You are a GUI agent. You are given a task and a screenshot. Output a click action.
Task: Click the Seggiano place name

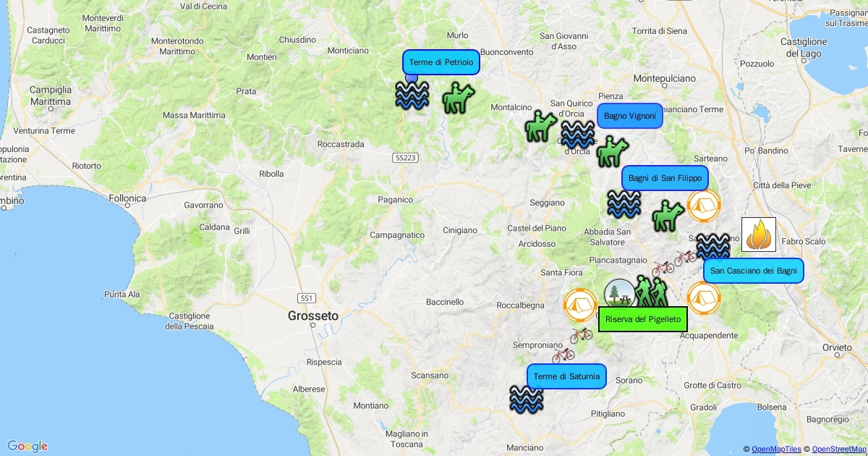(x=547, y=203)
